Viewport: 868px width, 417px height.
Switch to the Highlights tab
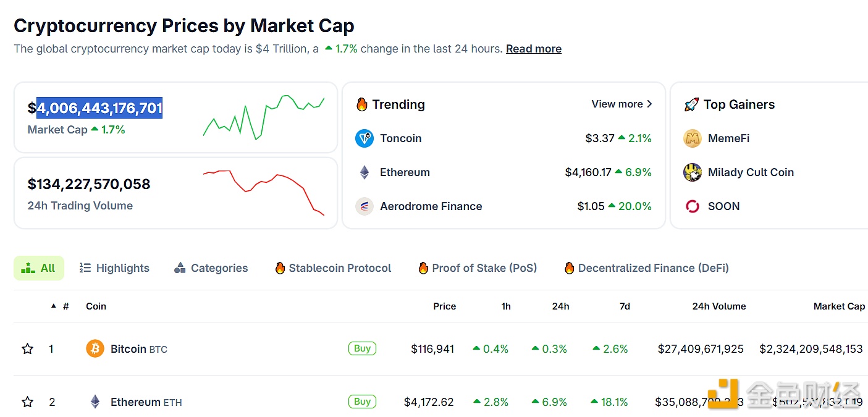coord(115,268)
